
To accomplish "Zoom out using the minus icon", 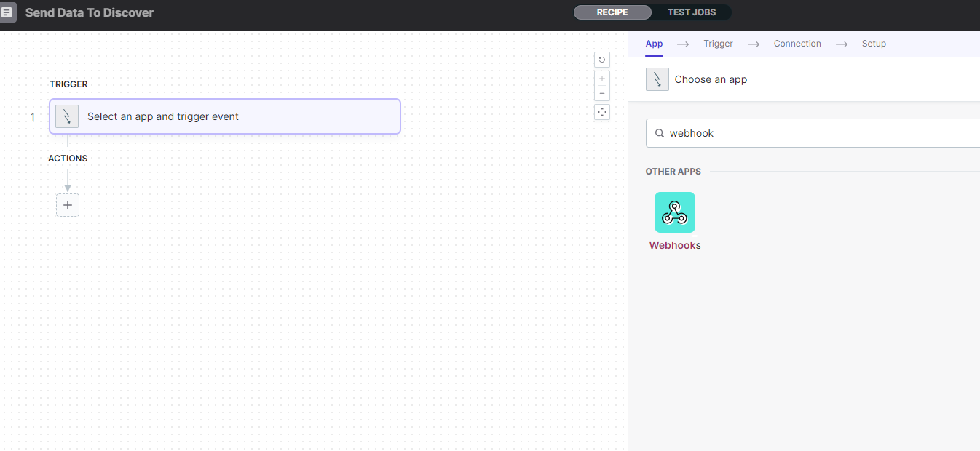I will (x=601, y=92).
